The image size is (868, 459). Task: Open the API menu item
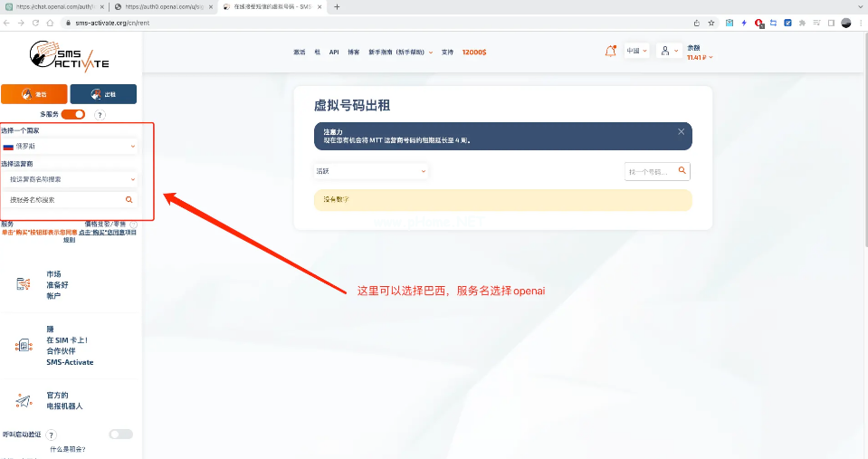point(334,53)
